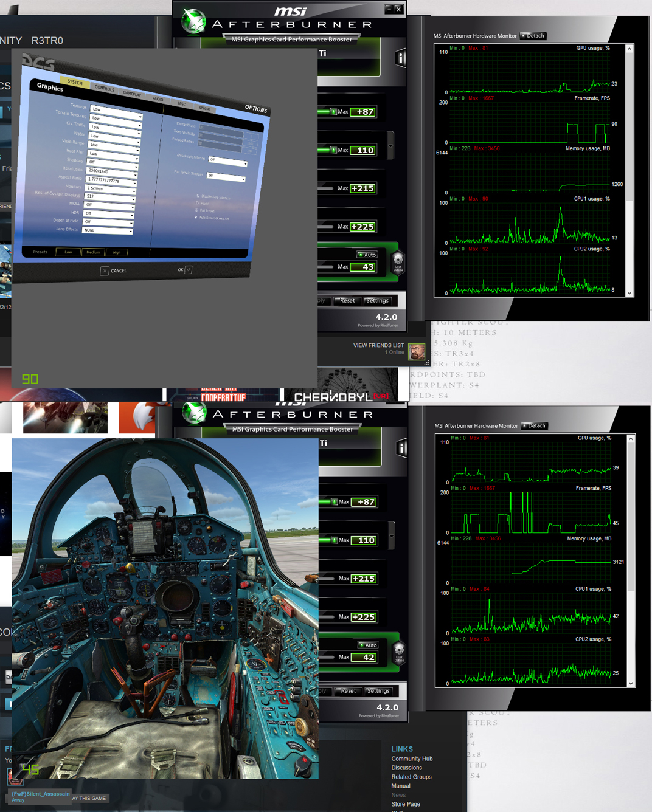Switch to the CONTROLS tab

click(105, 88)
